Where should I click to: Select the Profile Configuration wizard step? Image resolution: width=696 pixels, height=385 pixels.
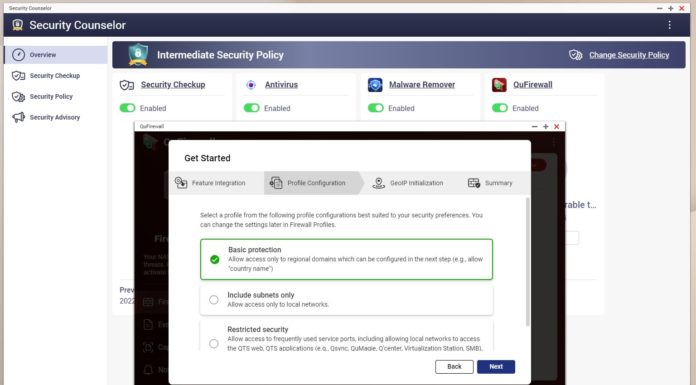click(x=313, y=183)
